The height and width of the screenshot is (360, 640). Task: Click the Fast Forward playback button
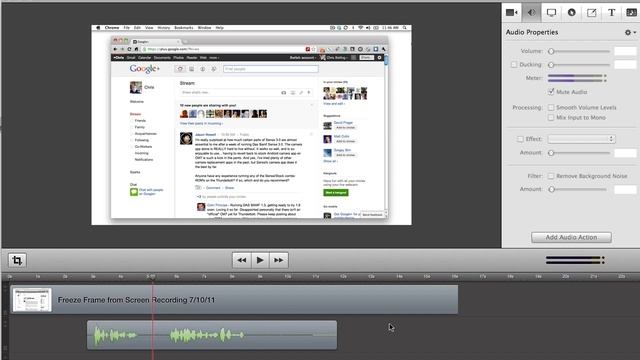(279, 260)
